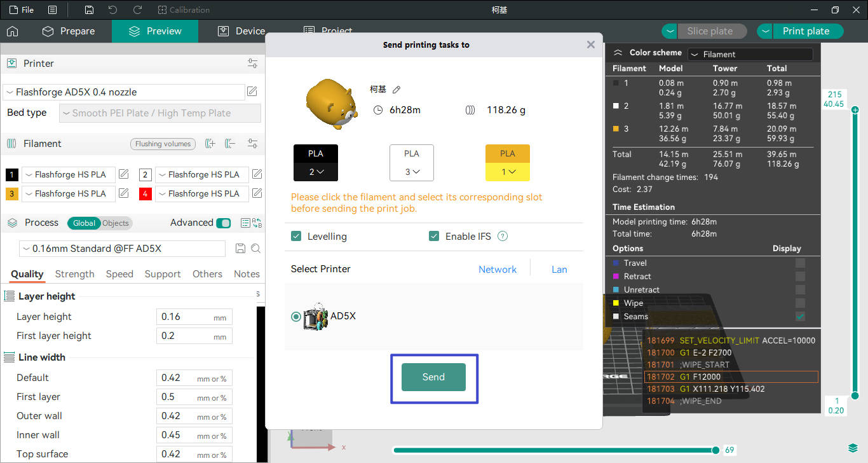
Task: Click red filament 4 color swatch
Action: pyautogui.click(x=145, y=194)
